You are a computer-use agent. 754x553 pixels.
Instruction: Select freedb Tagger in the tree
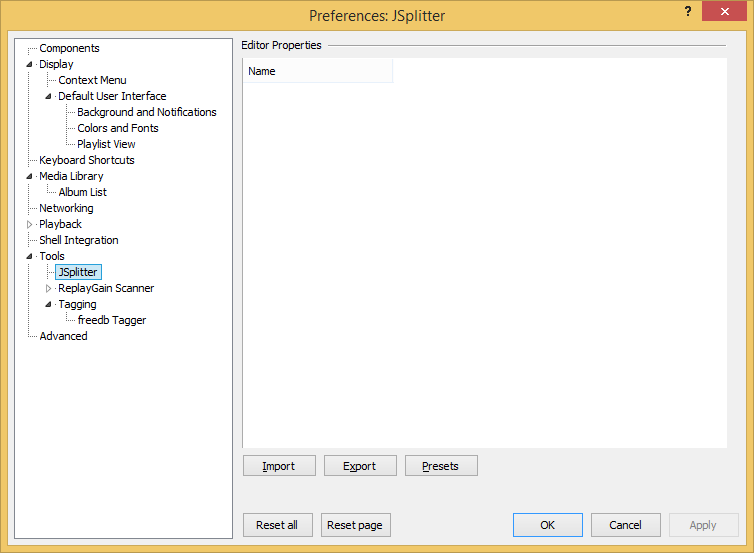pyautogui.click(x=112, y=320)
